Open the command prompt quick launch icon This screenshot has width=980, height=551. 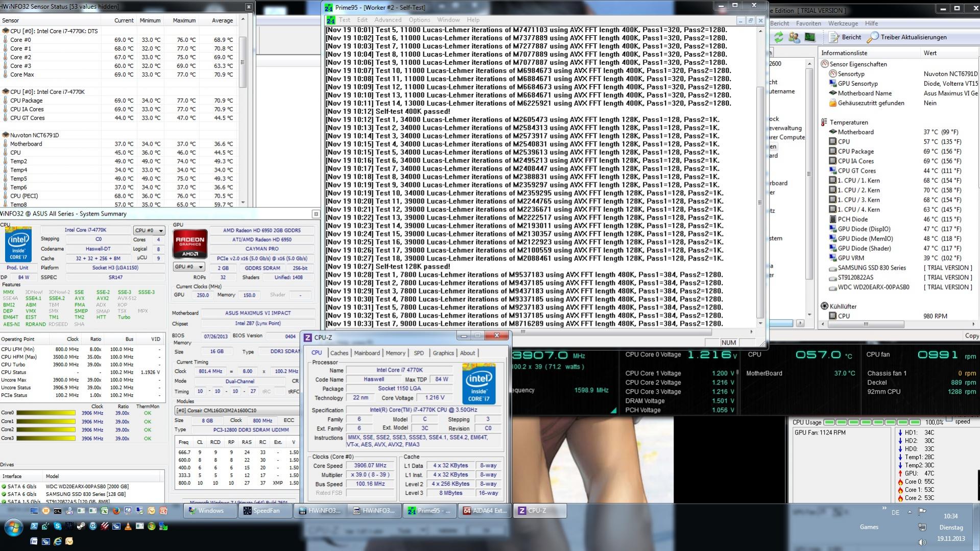58,511
